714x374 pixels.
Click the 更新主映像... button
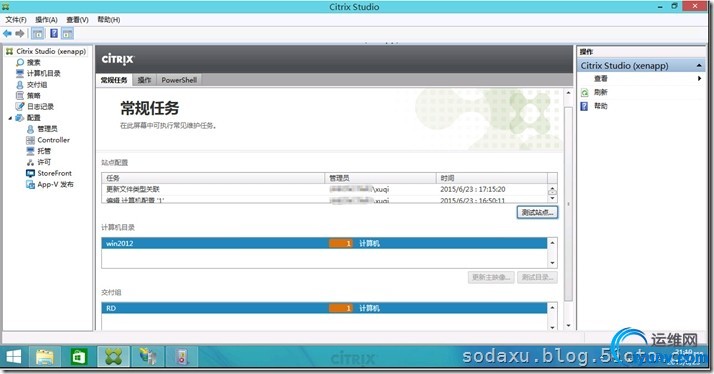491,277
